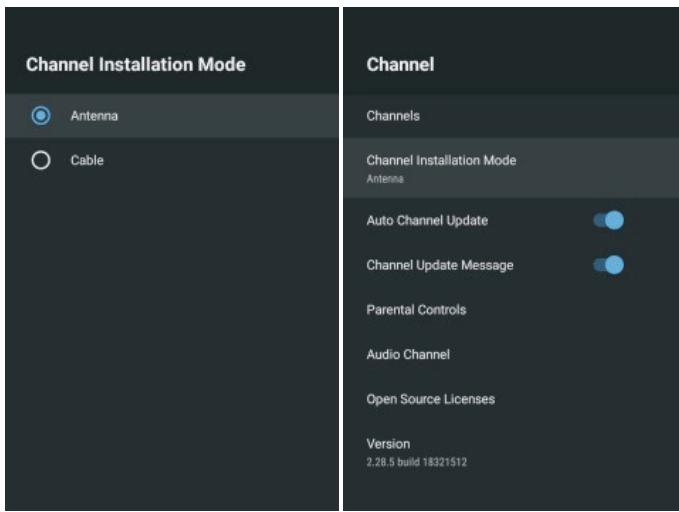The width and height of the screenshot is (679, 512).
Task: Click the highlighted Antenna row background
Action: 172,116
